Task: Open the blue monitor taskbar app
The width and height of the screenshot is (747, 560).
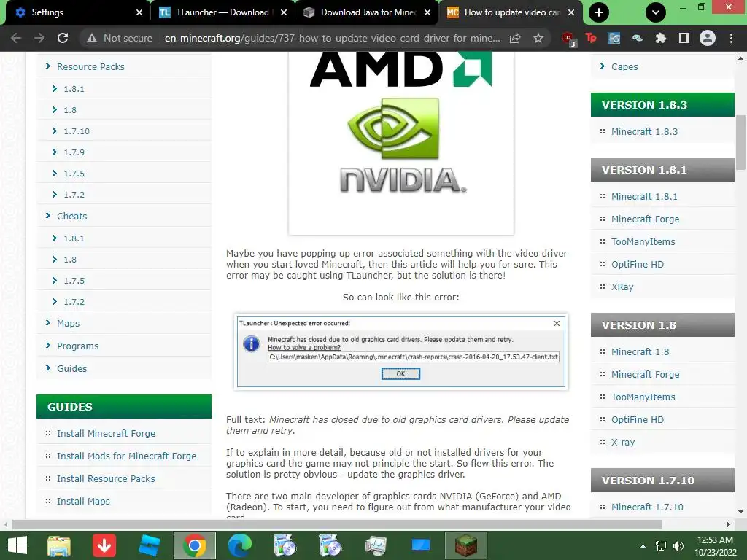Action: coord(421,545)
